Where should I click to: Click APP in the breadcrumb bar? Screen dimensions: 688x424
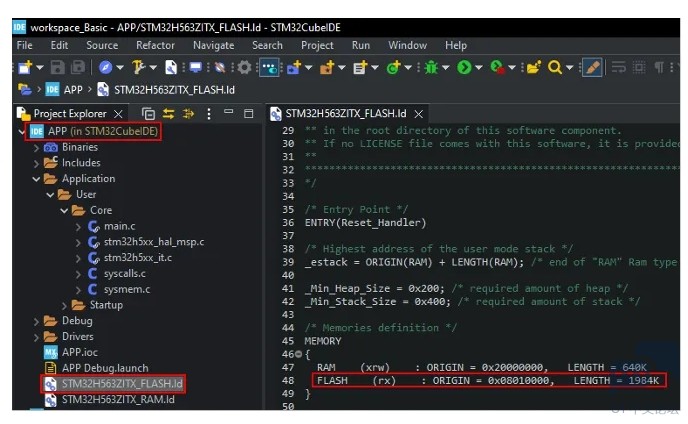(73, 90)
